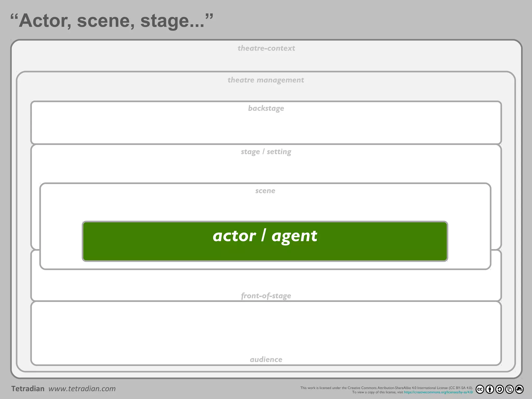The image size is (532, 399).
Task: Click the theatre management label
Action: [265, 80]
